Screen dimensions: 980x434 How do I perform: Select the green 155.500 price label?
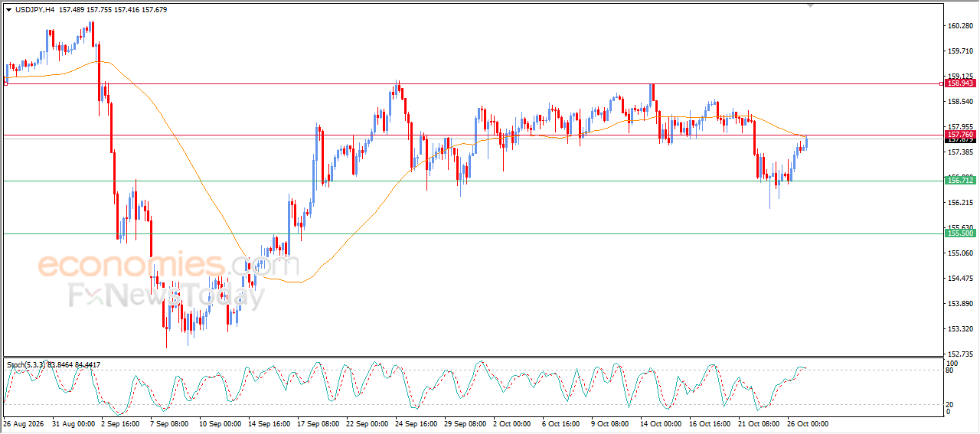[x=960, y=233]
